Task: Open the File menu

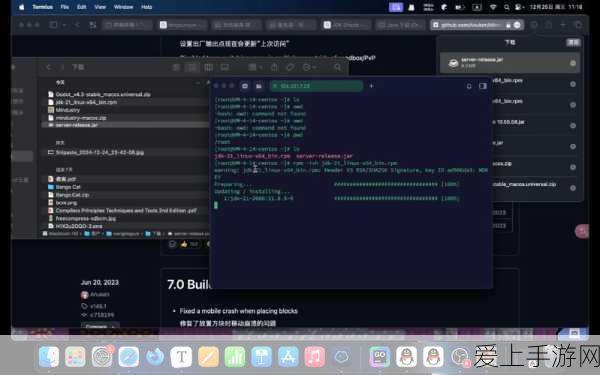Action: coord(65,7)
